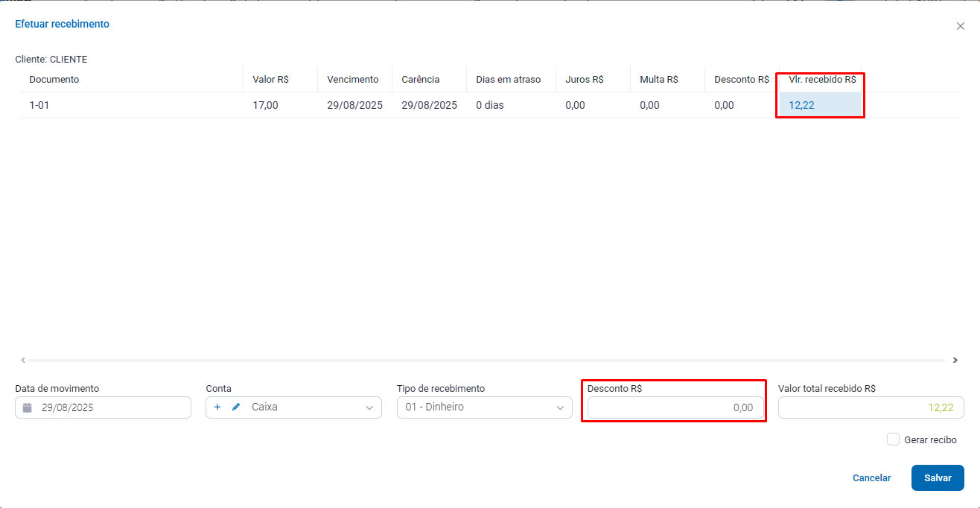980x508 pixels.
Task: Click the Valor total recebido field
Action: tap(870, 407)
